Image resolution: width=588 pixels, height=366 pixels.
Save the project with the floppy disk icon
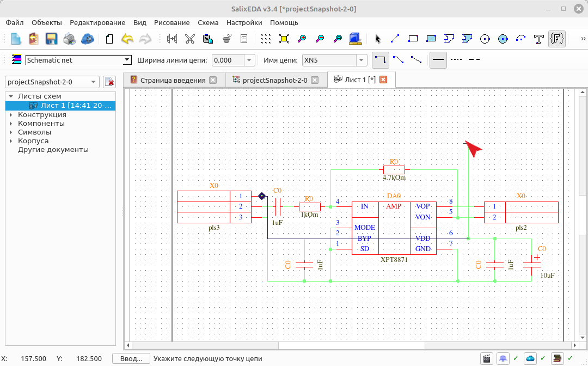[51, 39]
